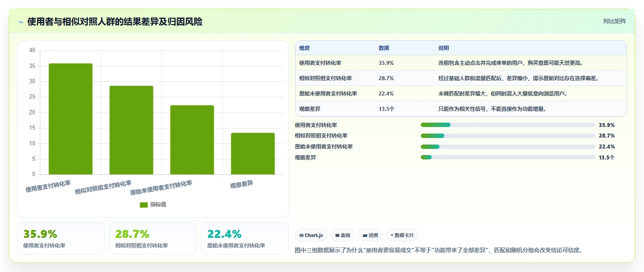
Task: Click the 相似对照组支付转化率 bar in chart
Action: click(x=131, y=130)
